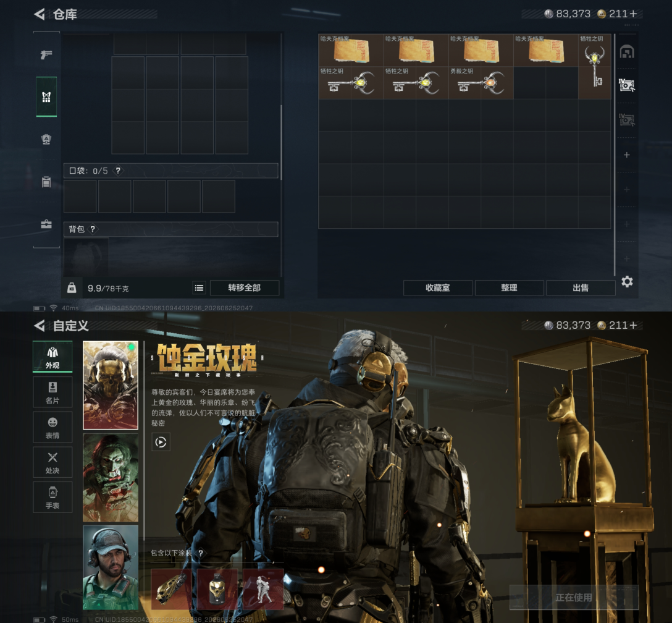Open main stash icon at top of right sidebar
The height and width of the screenshot is (623, 672).
(x=627, y=52)
